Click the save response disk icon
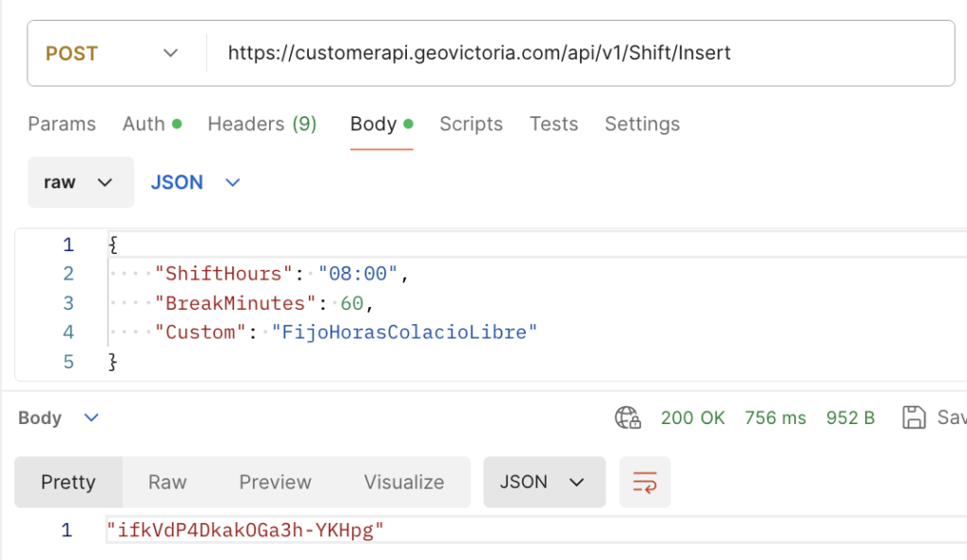 coord(913,417)
